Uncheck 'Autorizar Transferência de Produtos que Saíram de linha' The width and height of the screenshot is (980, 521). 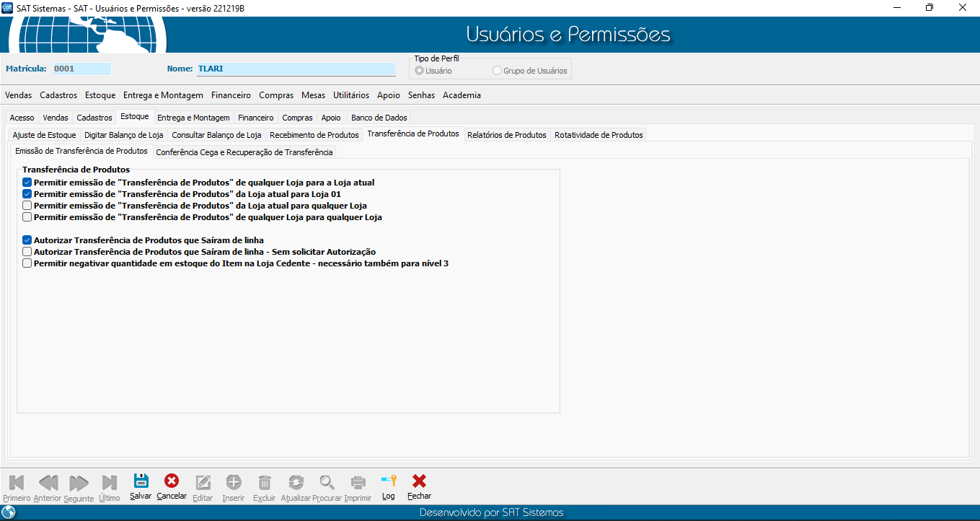click(27, 240)
